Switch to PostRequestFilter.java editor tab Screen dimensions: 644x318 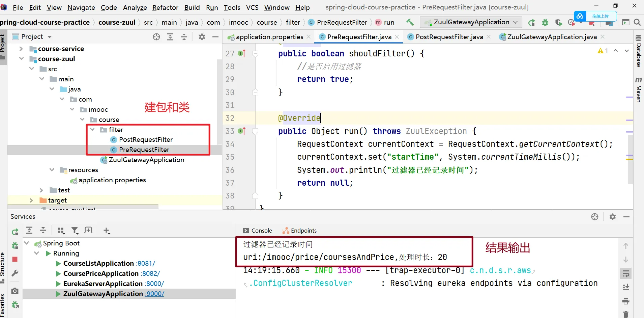pos(449,37)
